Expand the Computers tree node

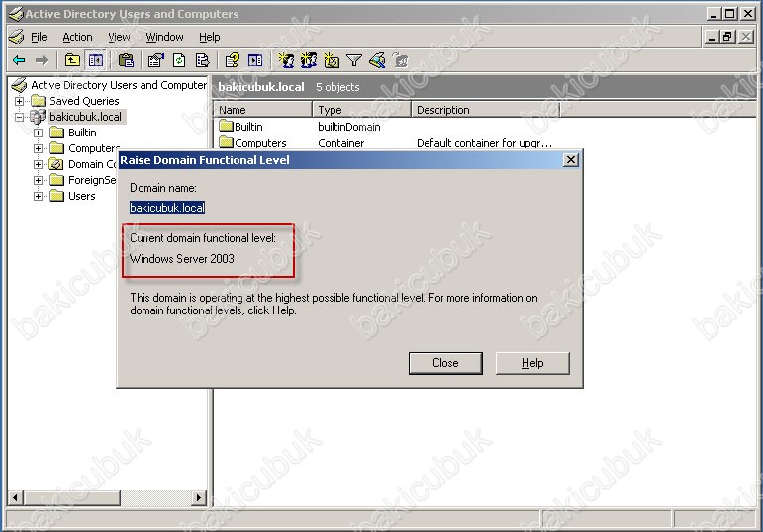[x=38, y=148]
